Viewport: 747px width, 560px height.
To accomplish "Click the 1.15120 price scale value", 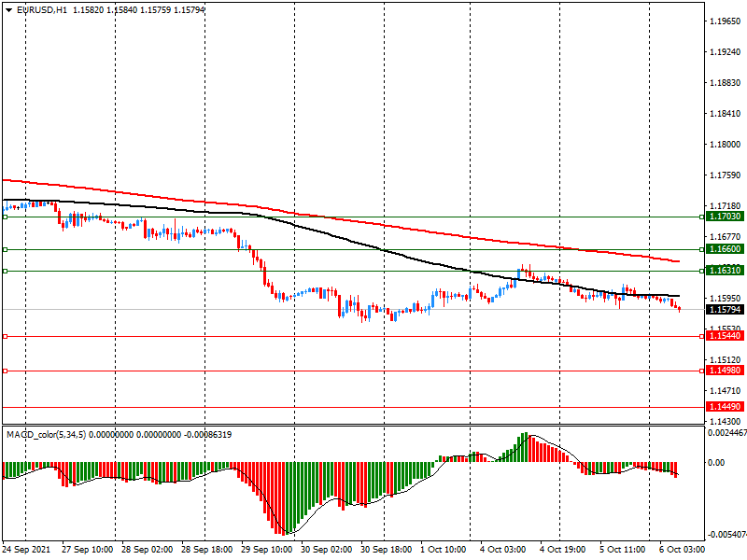I will (x=726, y=360).
